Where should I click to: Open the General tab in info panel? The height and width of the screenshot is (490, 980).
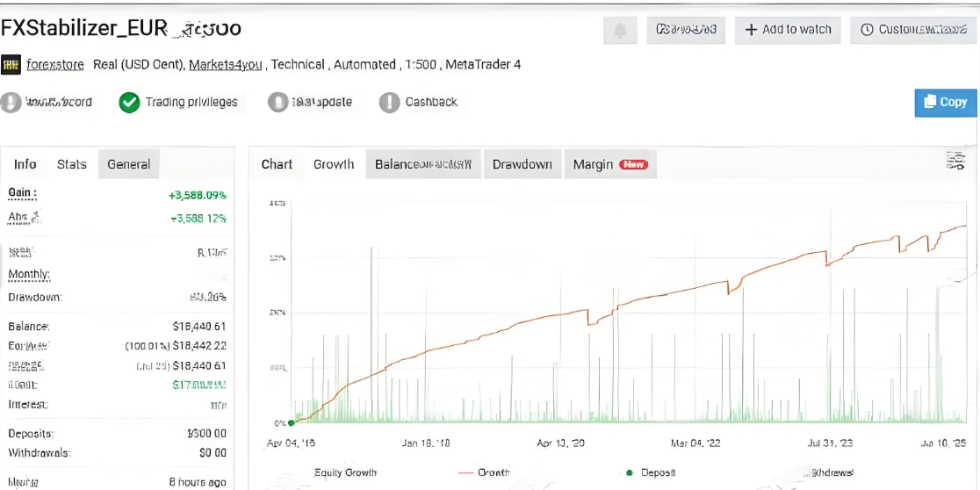(128, 164)
